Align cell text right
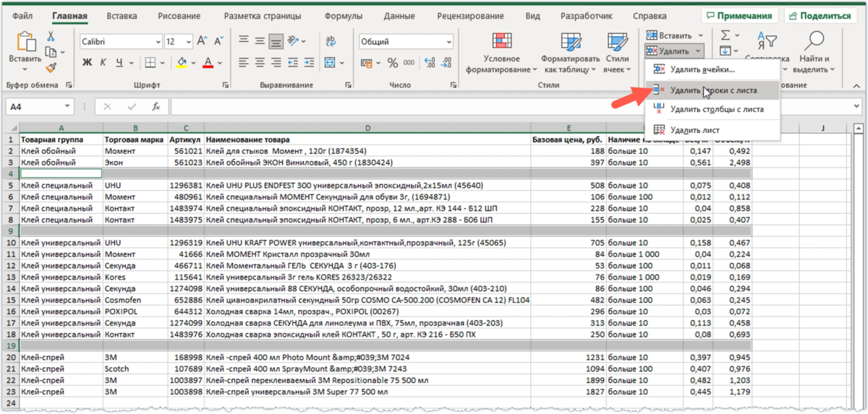 [276, 62]
